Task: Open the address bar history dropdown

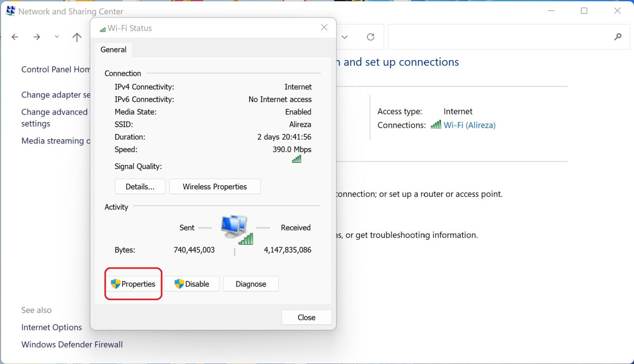Action: 345,37
